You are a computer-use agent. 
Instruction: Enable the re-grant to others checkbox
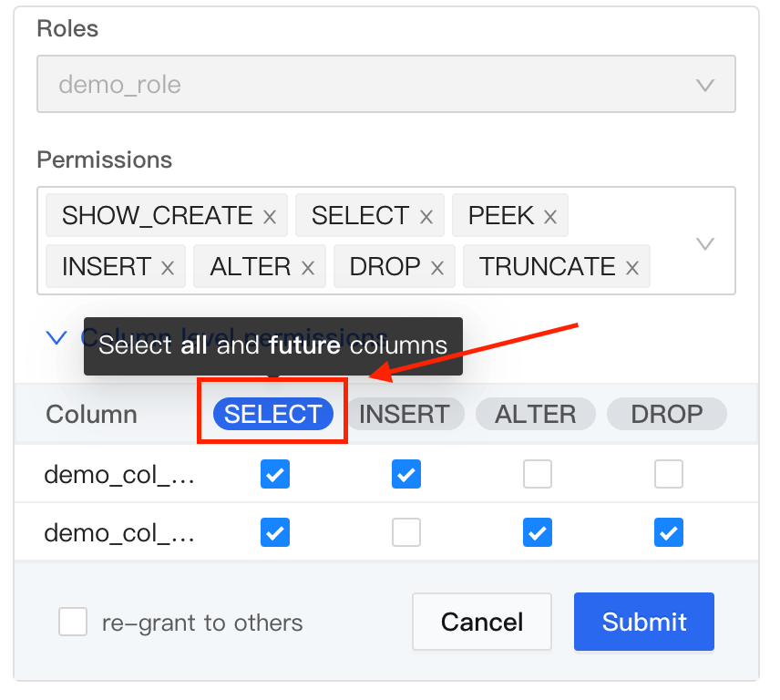(x=73, y=623)
